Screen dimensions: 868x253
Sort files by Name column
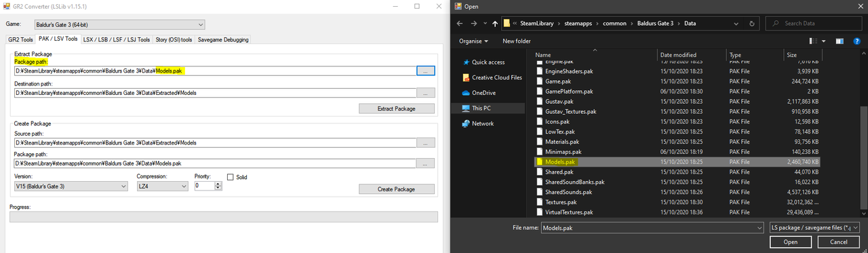(595, 55)
